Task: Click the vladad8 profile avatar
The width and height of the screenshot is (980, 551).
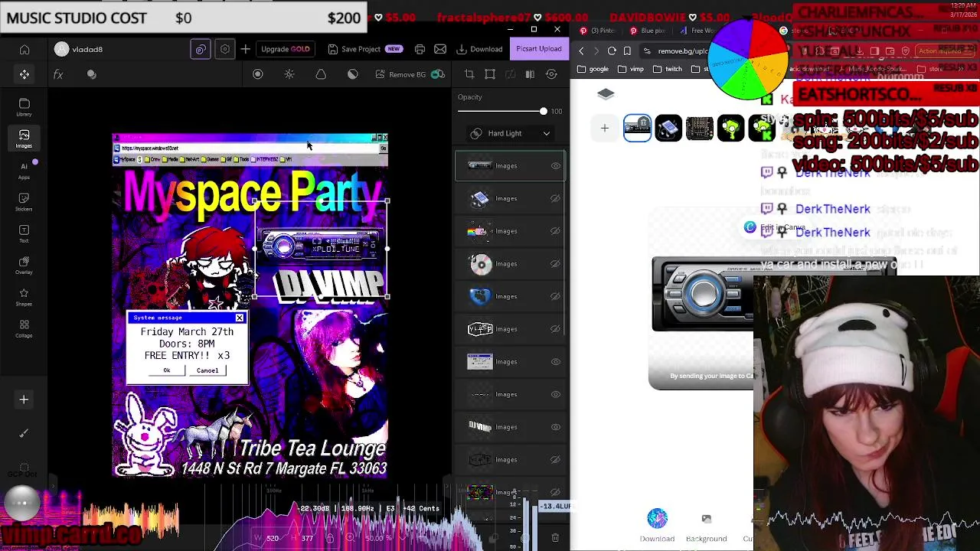Action: (x=62, y=49)
